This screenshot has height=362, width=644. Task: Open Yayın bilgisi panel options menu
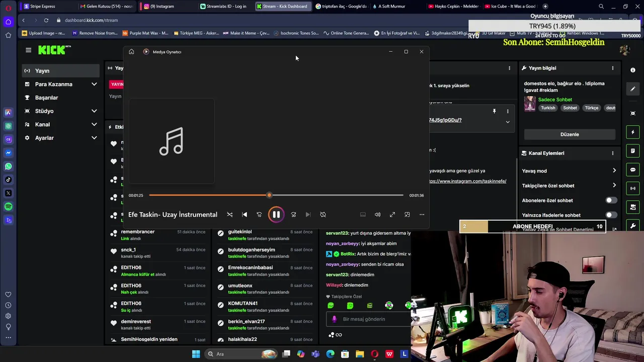pyautogui.click(x=612, y=68)
